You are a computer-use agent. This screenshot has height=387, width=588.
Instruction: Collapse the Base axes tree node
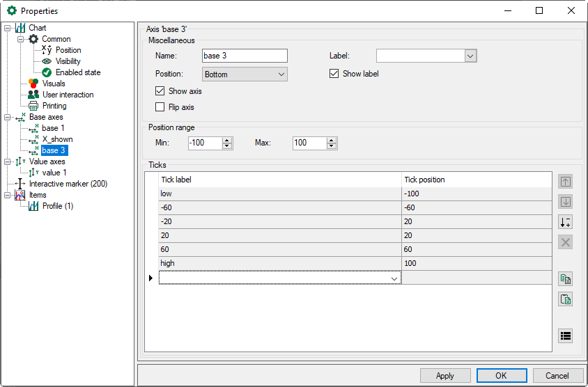[8, 117]
